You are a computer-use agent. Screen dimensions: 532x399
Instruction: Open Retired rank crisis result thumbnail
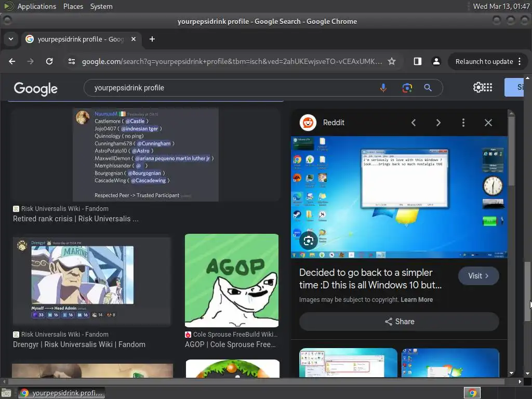click(x=145, y=155)
